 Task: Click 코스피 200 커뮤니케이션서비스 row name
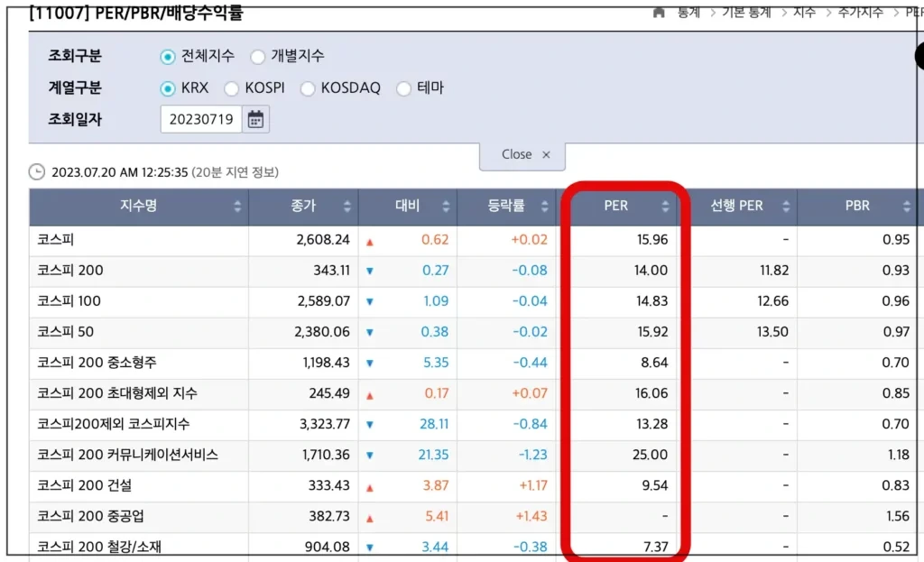[x=128, y=455]
